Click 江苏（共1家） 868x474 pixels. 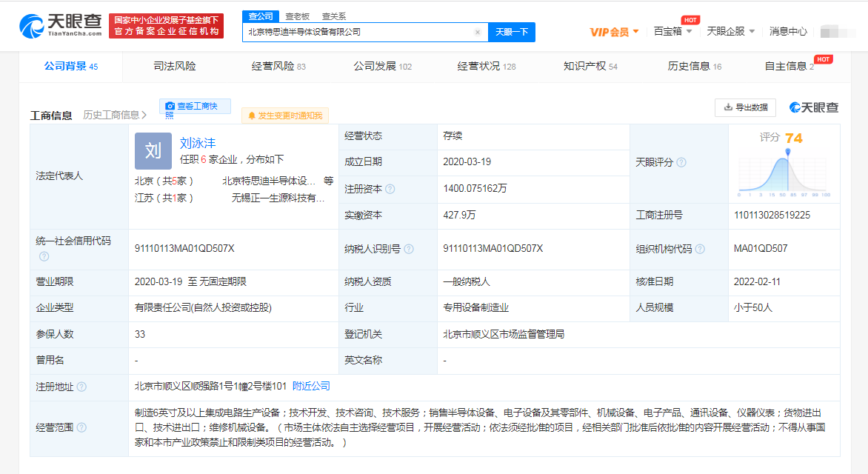(x=164, y=198)
